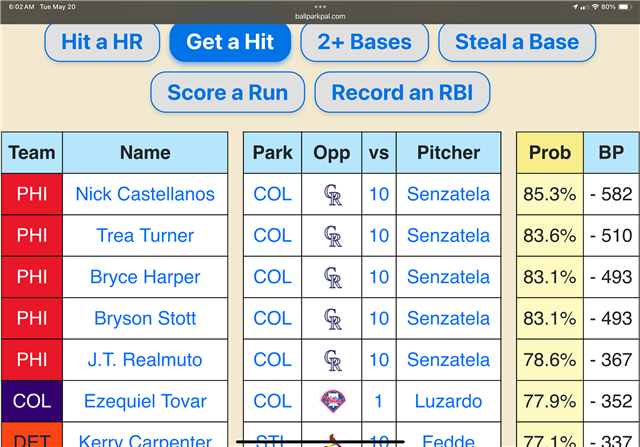Tap the battery indicator in status bar
Image resolution: width=640 pixels, height=447 pixels.
[x=625, y=7]
